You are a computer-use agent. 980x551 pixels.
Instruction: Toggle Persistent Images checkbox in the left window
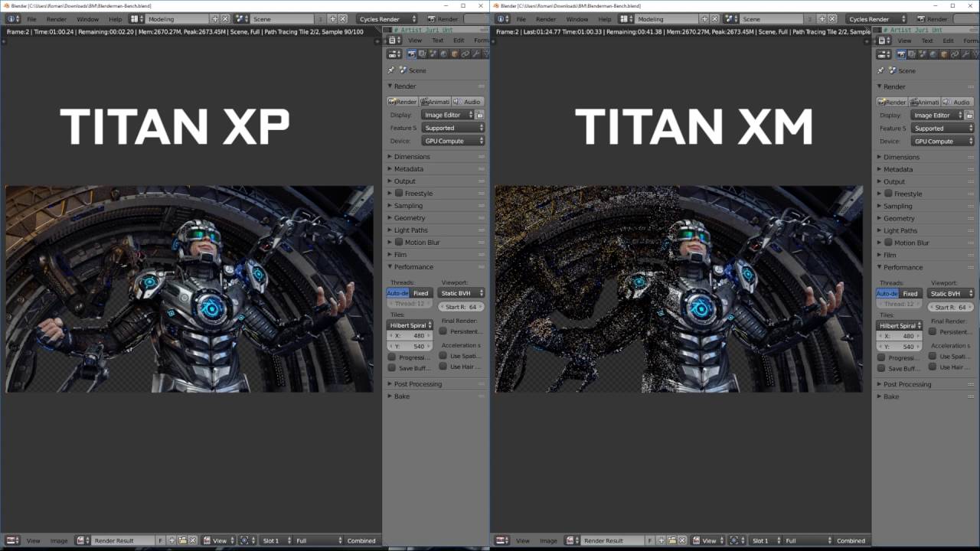(x=443, y=331)
